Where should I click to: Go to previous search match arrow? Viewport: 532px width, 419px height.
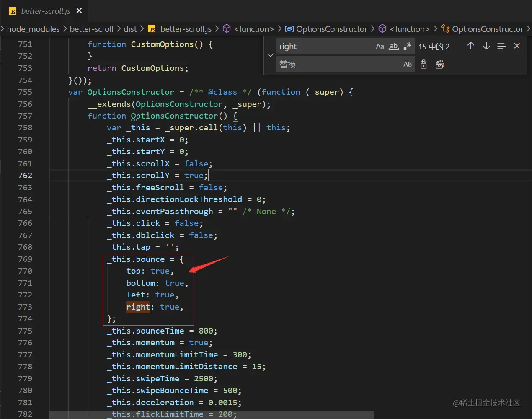470,46
